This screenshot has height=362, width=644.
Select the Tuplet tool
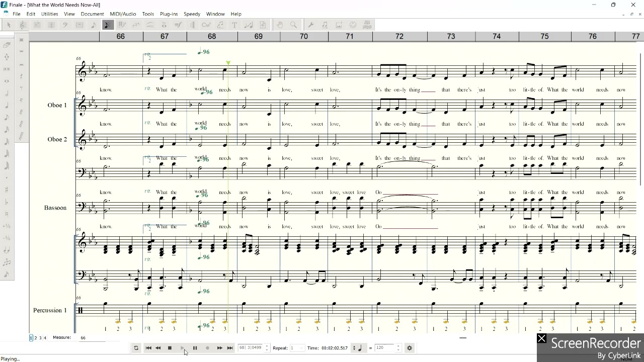[136, 25]
